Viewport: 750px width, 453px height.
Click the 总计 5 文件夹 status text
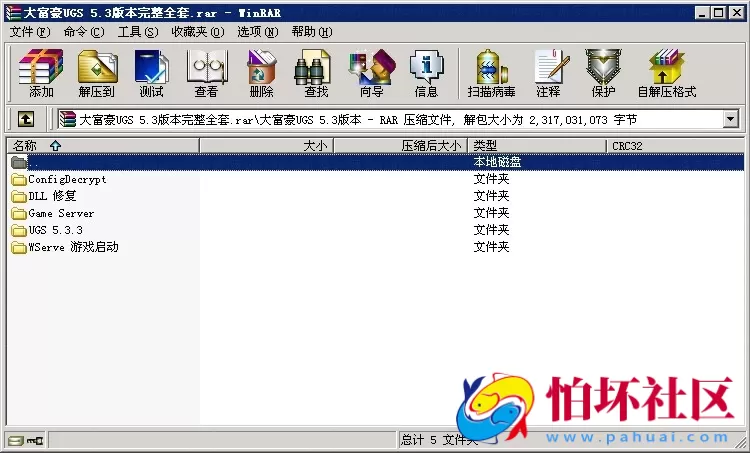[439, 440]
